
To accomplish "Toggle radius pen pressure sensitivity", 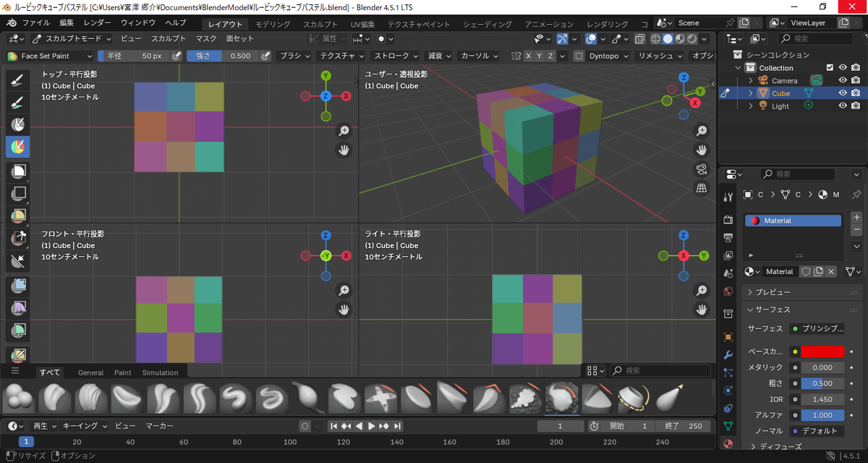I will (x=176, y=56).
